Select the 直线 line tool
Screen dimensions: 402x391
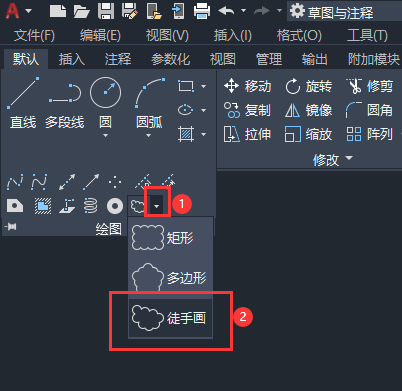pos(23,102)
